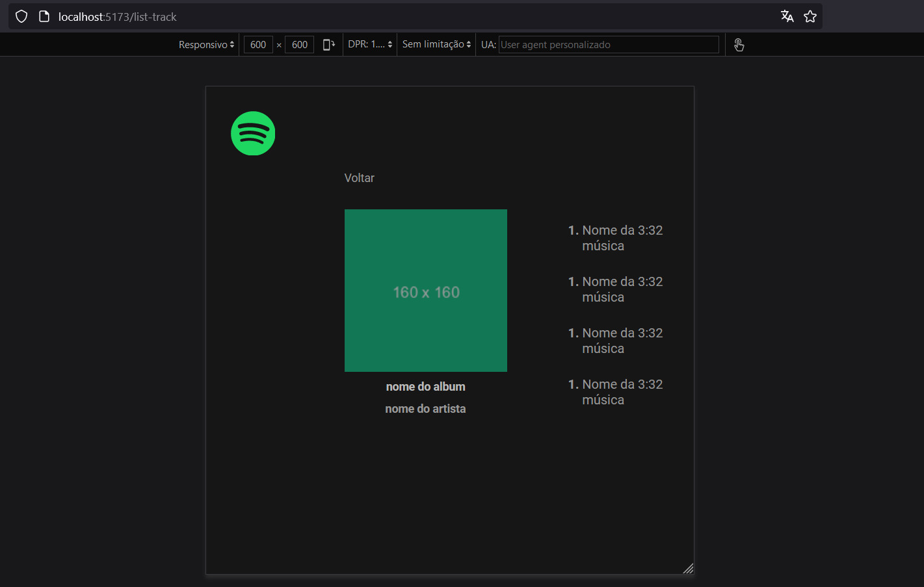This screenshot has height=587, width=924.
Task: Open the Responsivo device dropdown
Action: [x=206, y=44]
